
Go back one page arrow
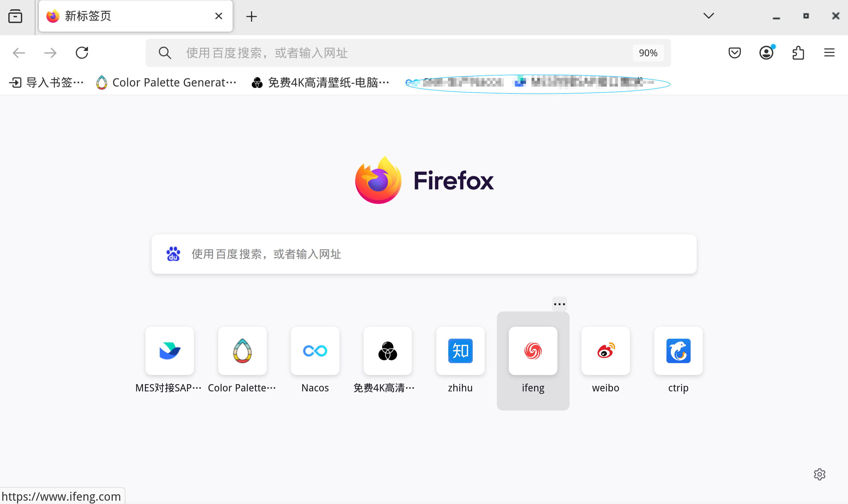(19, 53)
